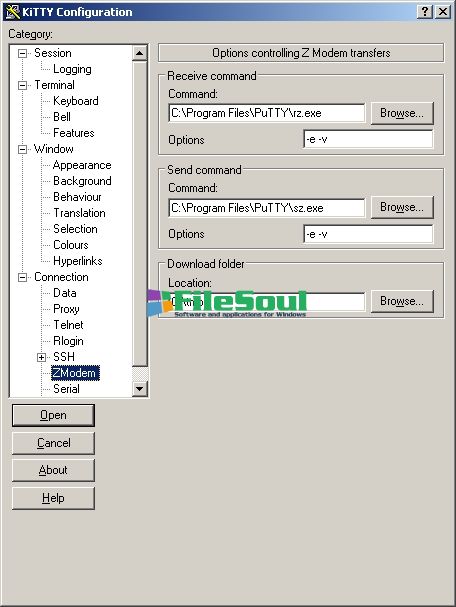
Task: Click the Open button
Action: (53, 415)
